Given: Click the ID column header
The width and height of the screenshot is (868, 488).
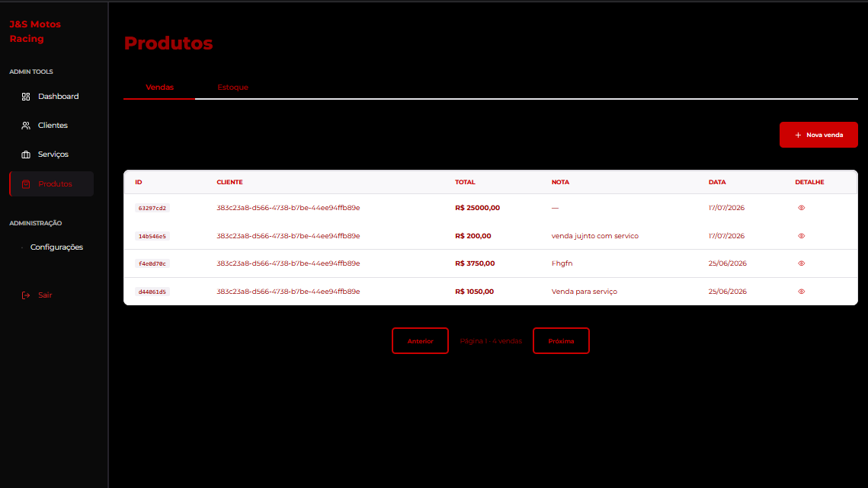Looking at the screenshot, I should [139, 182].
